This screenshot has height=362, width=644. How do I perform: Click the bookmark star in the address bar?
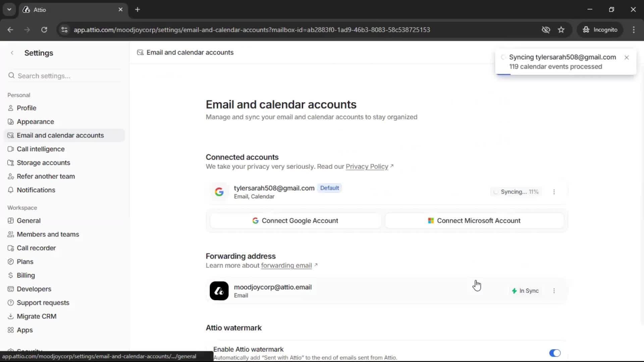(x=561, y=29)
